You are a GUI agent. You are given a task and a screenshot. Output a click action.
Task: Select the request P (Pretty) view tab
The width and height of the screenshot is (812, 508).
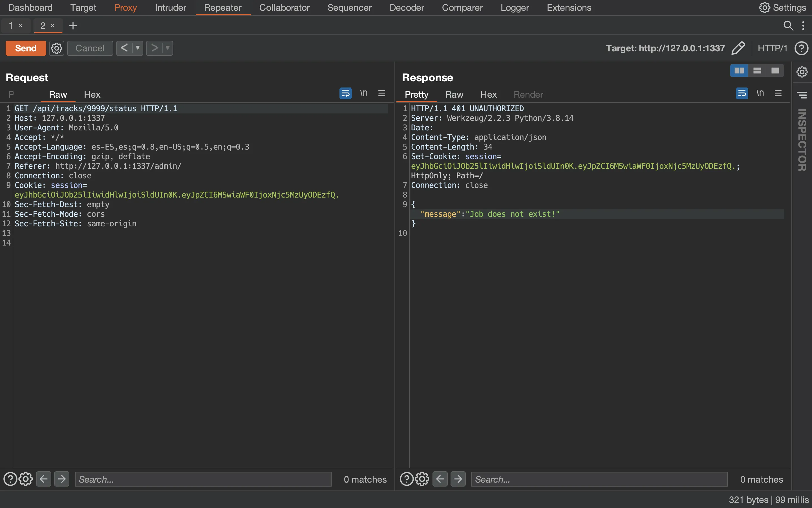click(11, 95)
